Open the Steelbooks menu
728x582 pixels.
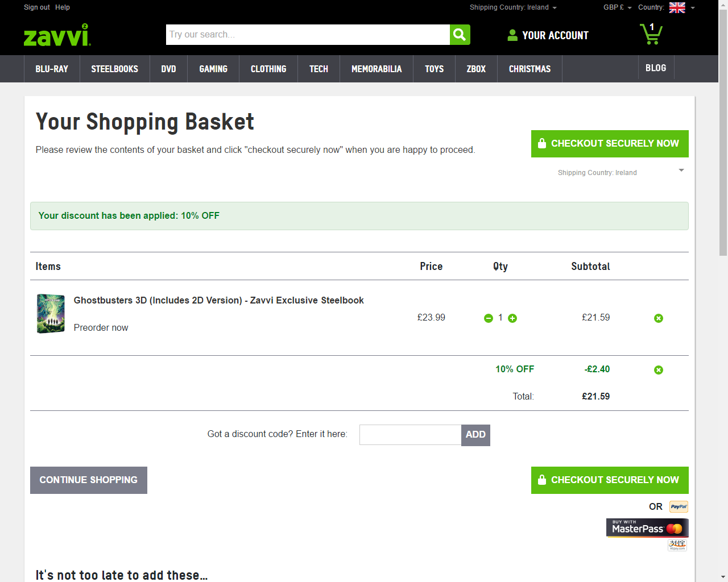pos(115,69)
